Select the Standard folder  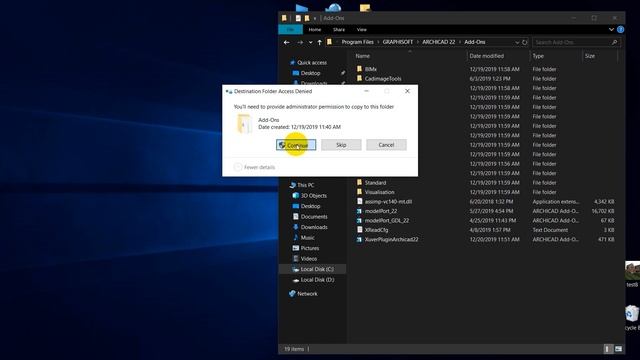click(x=375, y=182)
